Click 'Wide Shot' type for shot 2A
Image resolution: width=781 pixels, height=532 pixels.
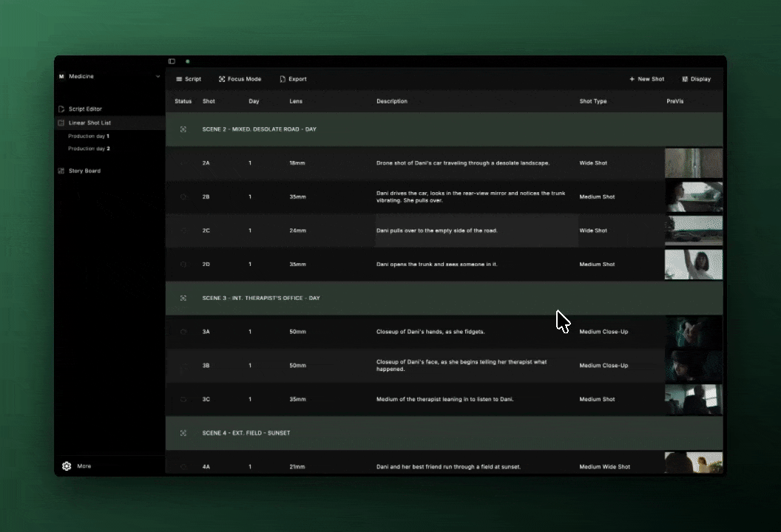pos(593,163)
